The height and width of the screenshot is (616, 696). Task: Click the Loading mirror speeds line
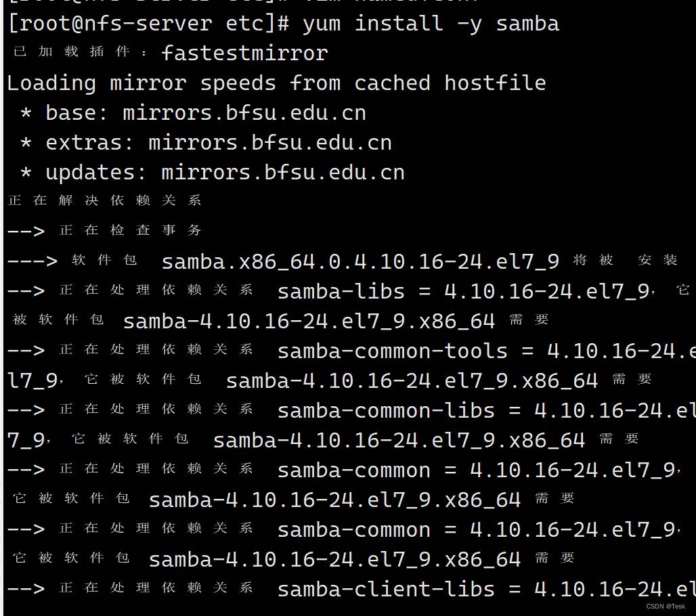(276, 83)
